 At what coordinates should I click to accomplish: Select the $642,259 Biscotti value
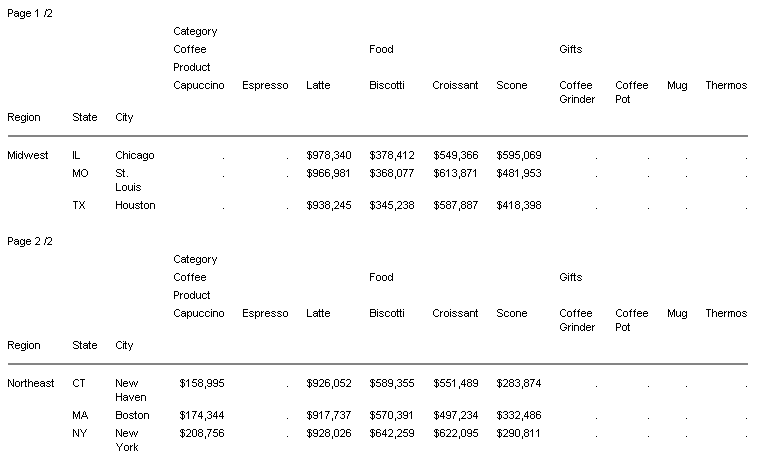point(392,433)
